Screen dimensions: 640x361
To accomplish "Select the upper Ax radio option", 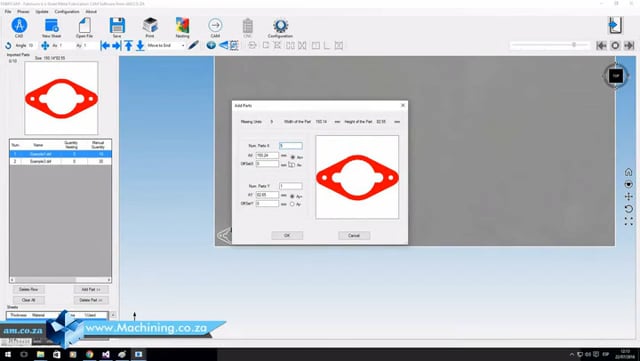I will (292, 157).
